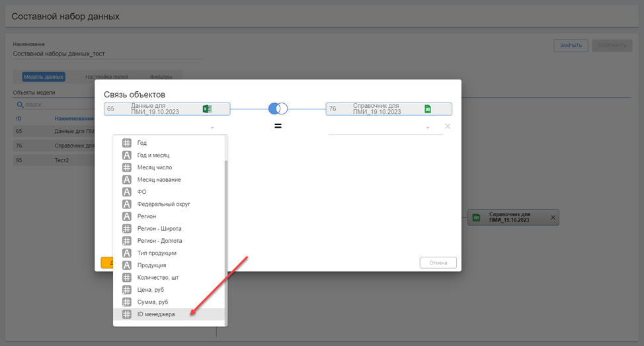Open the left field dropdown arrow
Screen dimensions: 644x346
click(212, 128)
